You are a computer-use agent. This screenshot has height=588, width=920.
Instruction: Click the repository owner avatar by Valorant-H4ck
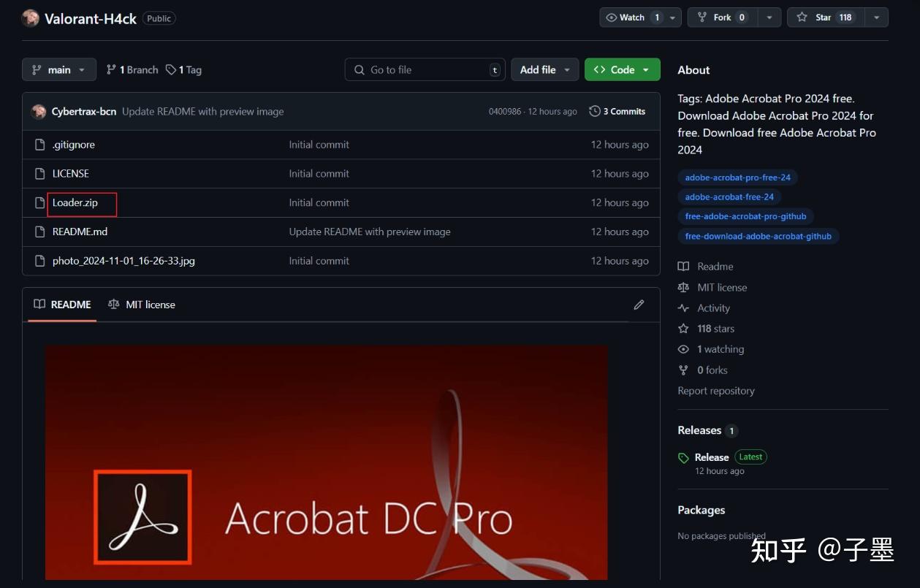(x=31, y=18)
